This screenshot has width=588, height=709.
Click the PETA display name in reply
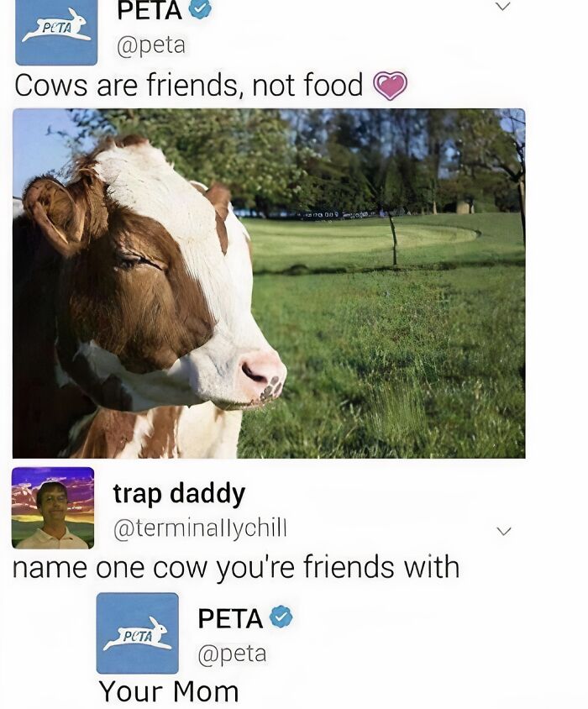231,618
